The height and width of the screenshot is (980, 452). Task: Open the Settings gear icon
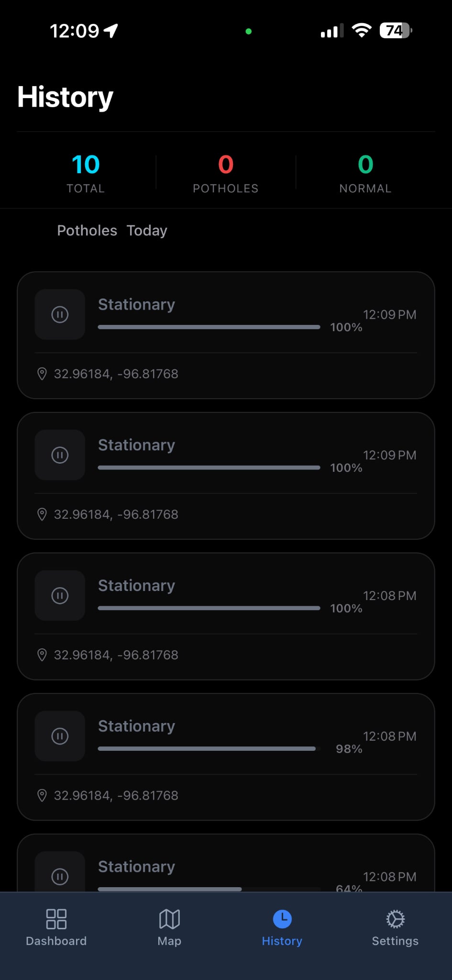pyautogui.click(x=395, y=919)
